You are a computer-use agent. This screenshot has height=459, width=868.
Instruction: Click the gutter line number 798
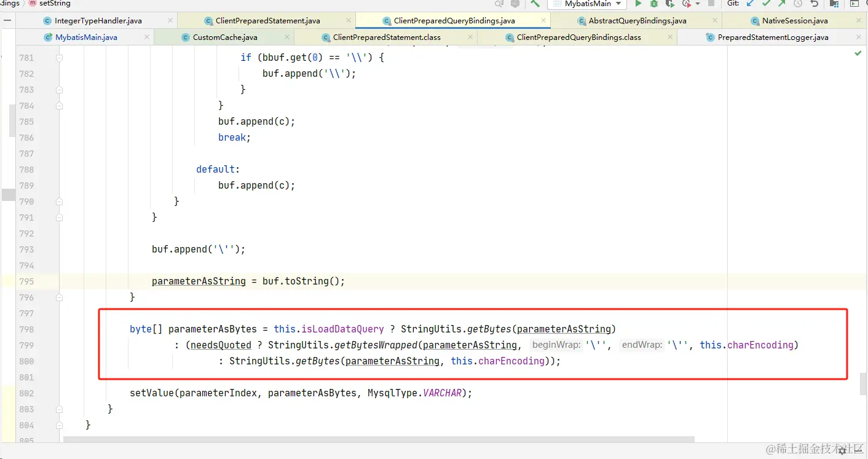tap(26, 329)
